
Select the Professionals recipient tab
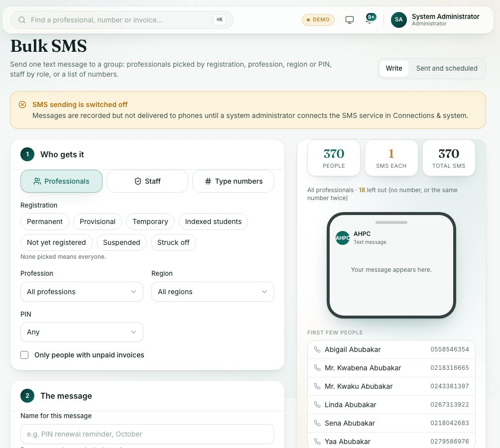point(62,181)
